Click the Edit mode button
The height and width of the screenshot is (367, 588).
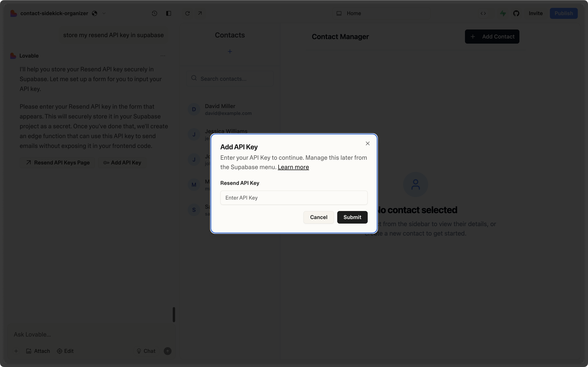pos(65,351)
